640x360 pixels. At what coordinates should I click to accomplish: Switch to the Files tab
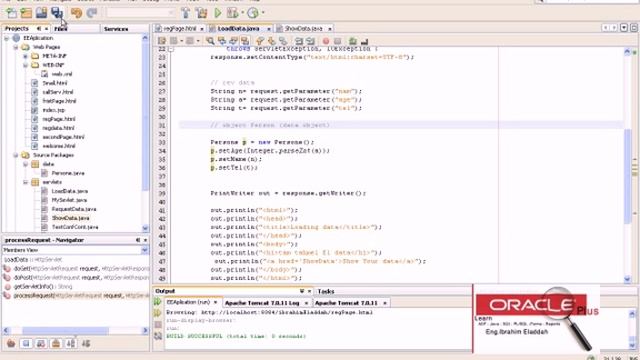[x=60, y=29]
